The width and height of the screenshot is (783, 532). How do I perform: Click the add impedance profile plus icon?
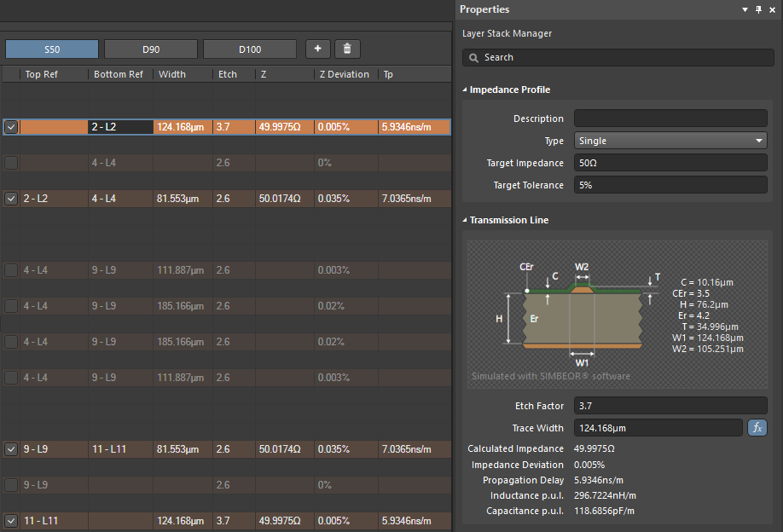tap(317, 49)
